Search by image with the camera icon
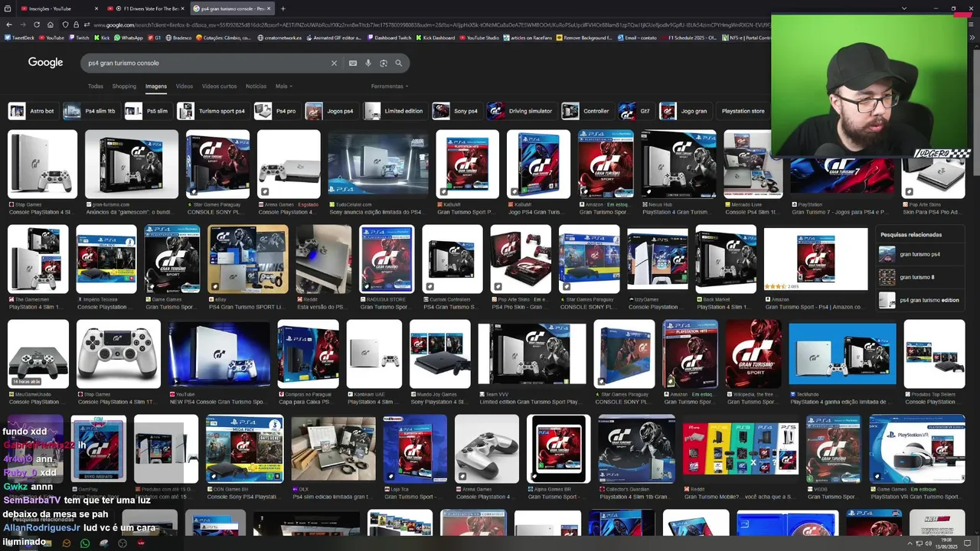The height and width of the screenshot is (551, 980). point(384,63)
